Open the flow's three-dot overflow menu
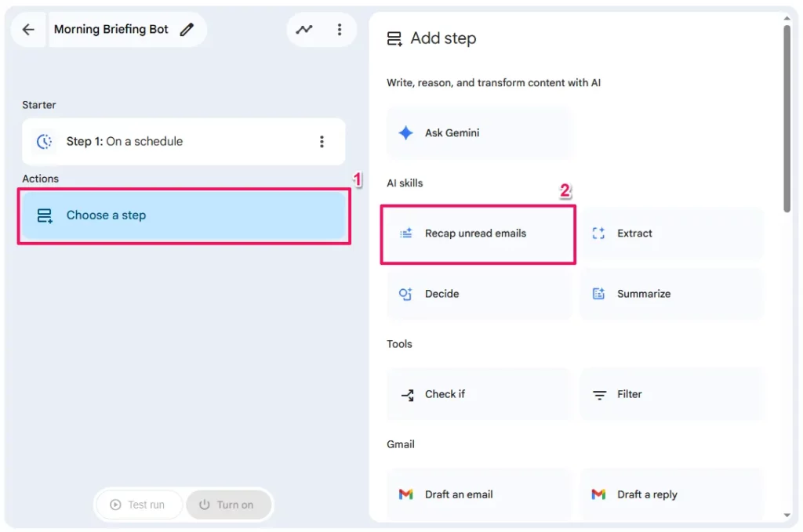The width and height of the screenshot is (803, 532). point(340,29)
